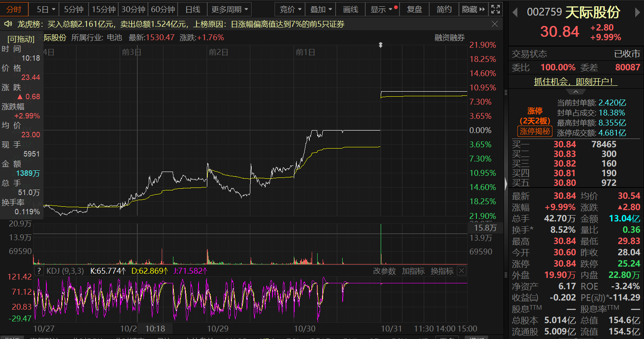Close the 龙虎榜 announcement banner
644x339 pixels.
coord(494,24)
